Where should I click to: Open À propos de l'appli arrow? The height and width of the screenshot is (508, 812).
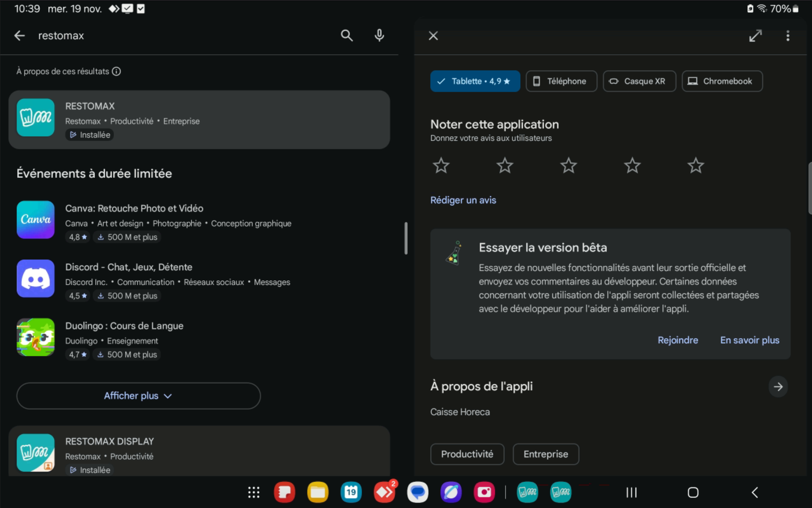click(778, 387)
